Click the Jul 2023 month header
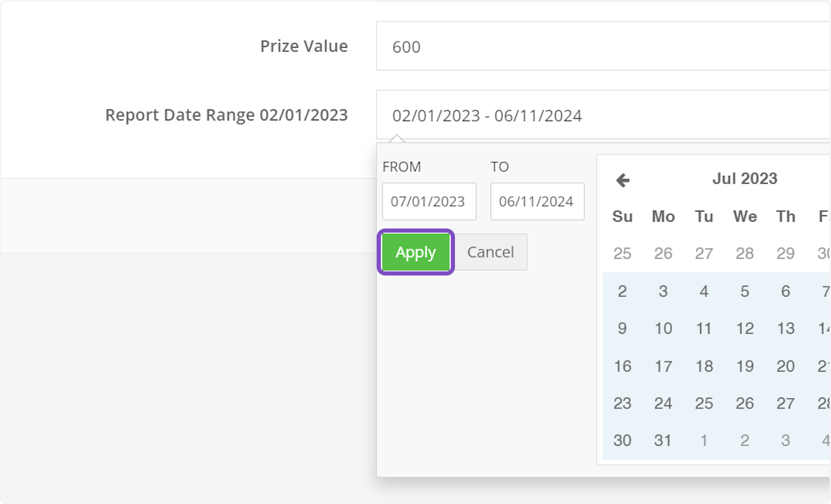This screenshot has height=504, width=831. 744,179
